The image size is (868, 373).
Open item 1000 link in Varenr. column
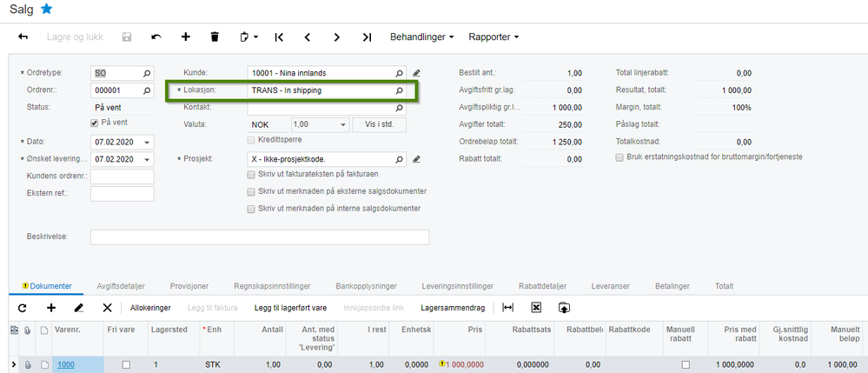(66, 365)
